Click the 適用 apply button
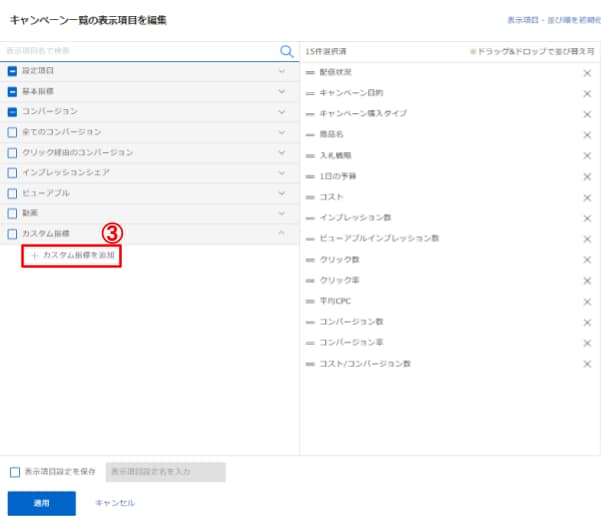 click(40, 503)
